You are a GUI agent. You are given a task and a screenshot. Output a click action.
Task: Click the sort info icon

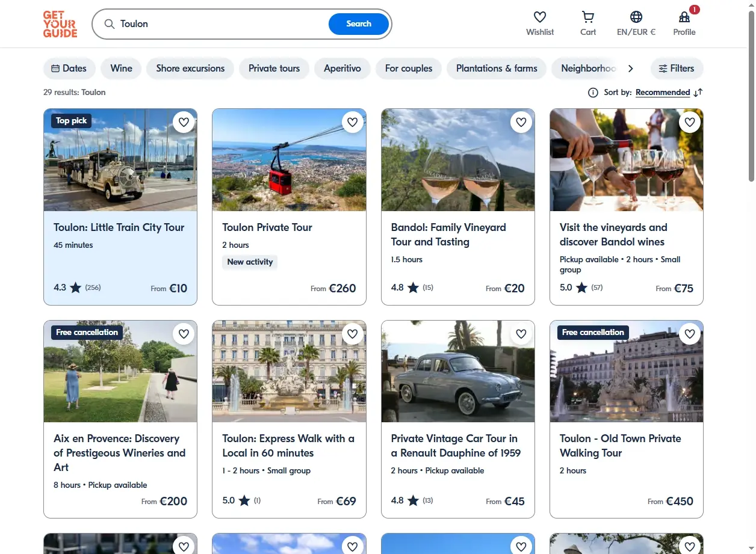[593, 93]
